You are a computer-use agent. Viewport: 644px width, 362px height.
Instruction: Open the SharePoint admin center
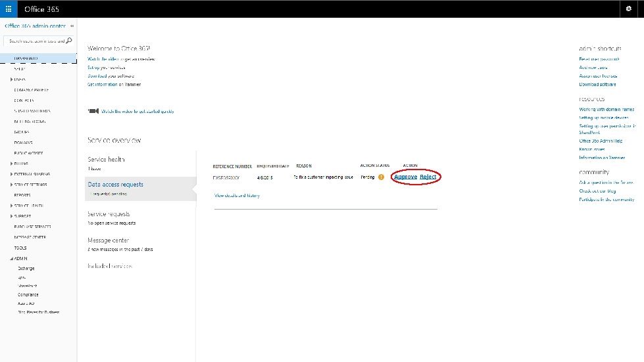(27, 286)
